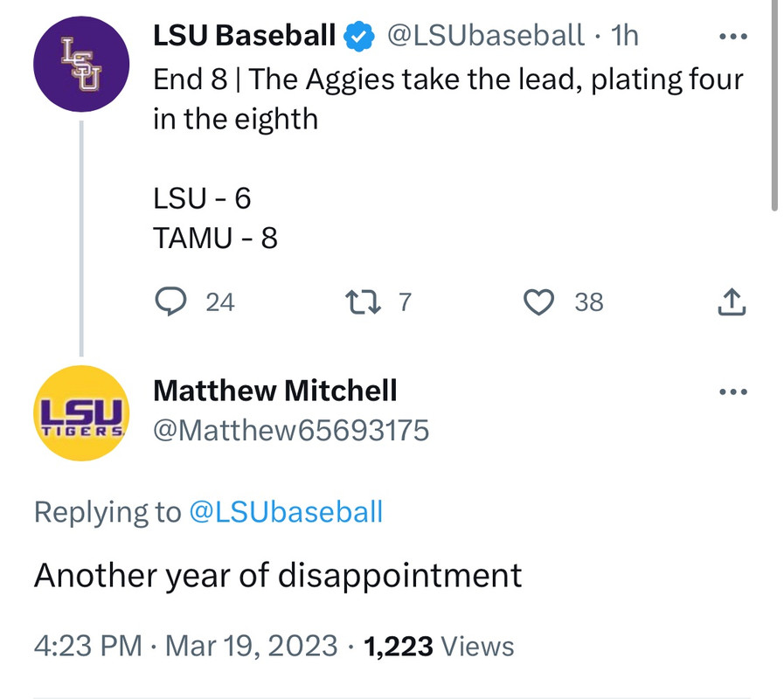Screen dimensions: 784x699
Task: Like the LSU Baseball tweet with heart icon
Action: (x=539, y=301)
